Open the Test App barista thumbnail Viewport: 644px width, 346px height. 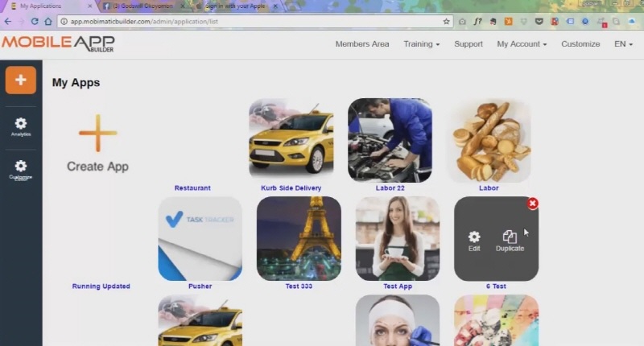(398, 238)
